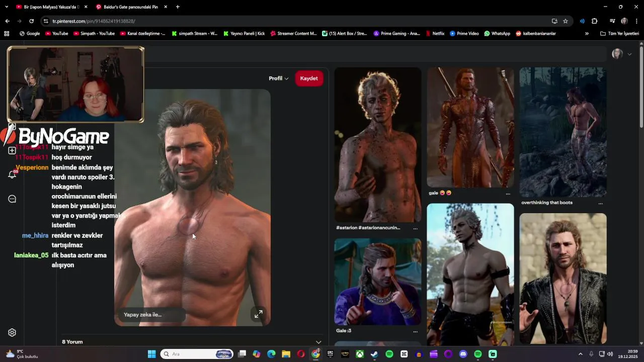
Task: Show hidden bookmarks overflow chevron
Action: (x=587, y=34)
